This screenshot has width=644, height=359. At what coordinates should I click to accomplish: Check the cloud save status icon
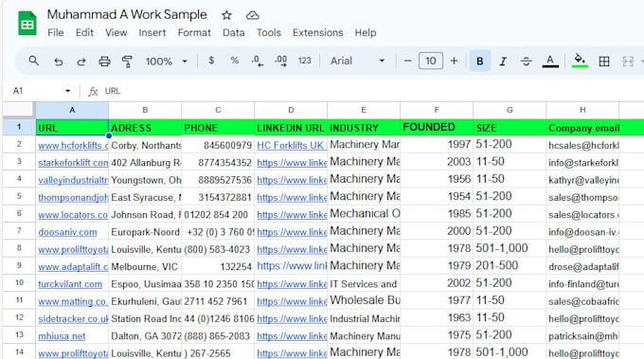pos(252,15)
